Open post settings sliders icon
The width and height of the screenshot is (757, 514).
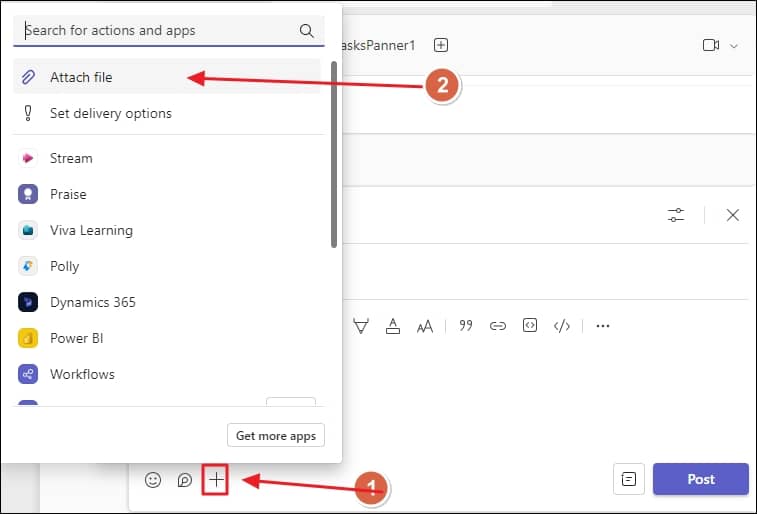point(676,215)
